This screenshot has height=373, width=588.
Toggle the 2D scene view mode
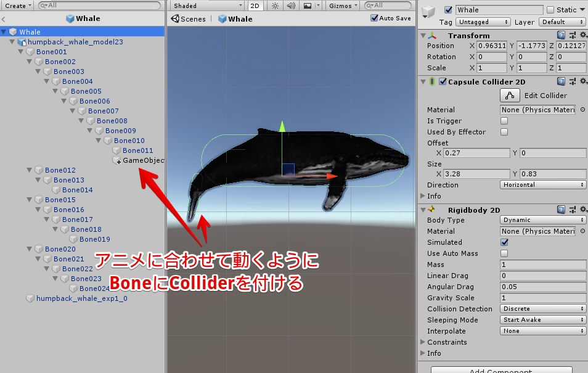point(256,6)
